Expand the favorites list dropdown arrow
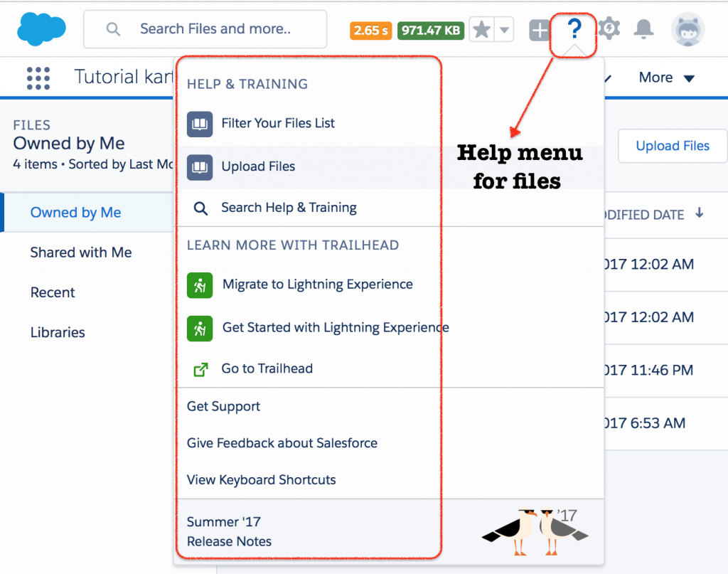The width and height of the screenshot is (728, 574). pos(503,30)
